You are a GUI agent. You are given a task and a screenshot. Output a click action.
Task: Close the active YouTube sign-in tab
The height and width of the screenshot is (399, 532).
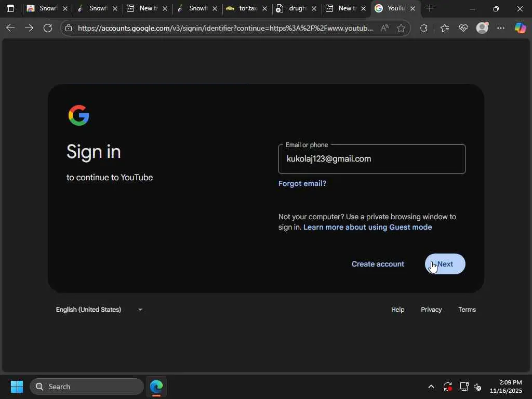click(413, 8)
